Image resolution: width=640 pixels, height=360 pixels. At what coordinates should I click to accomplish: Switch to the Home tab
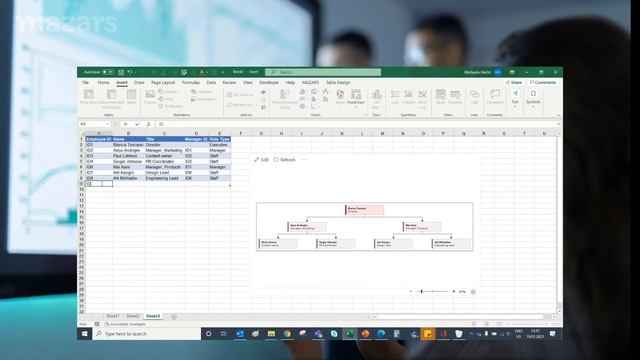(x=103, y=82)
